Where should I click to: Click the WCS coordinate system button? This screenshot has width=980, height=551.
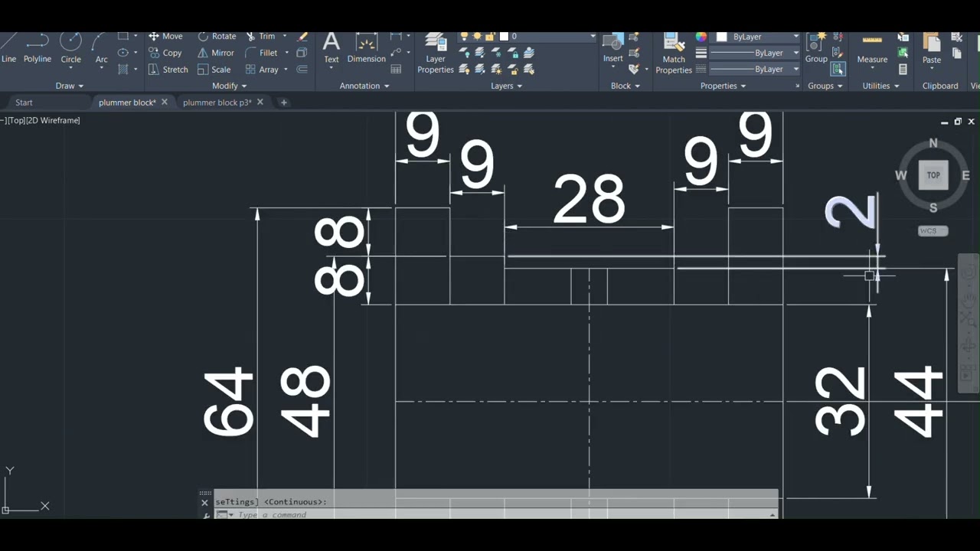coord(933,230)
